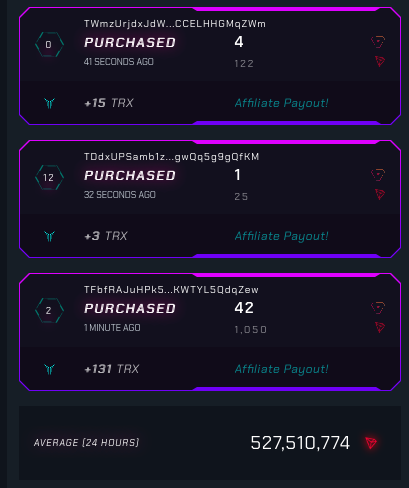Click the red TRON icon beside 1,050

(380, 327)
